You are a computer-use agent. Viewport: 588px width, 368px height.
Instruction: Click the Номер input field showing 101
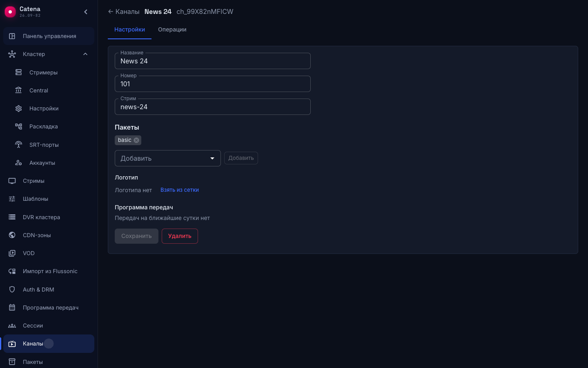(x=213, y=84)
